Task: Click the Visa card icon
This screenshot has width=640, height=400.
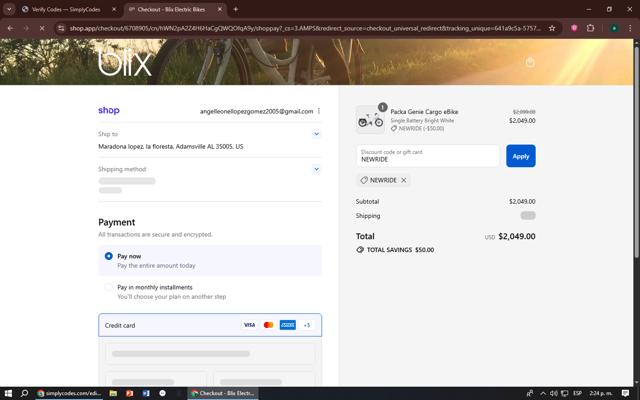Action: [249, 325]
